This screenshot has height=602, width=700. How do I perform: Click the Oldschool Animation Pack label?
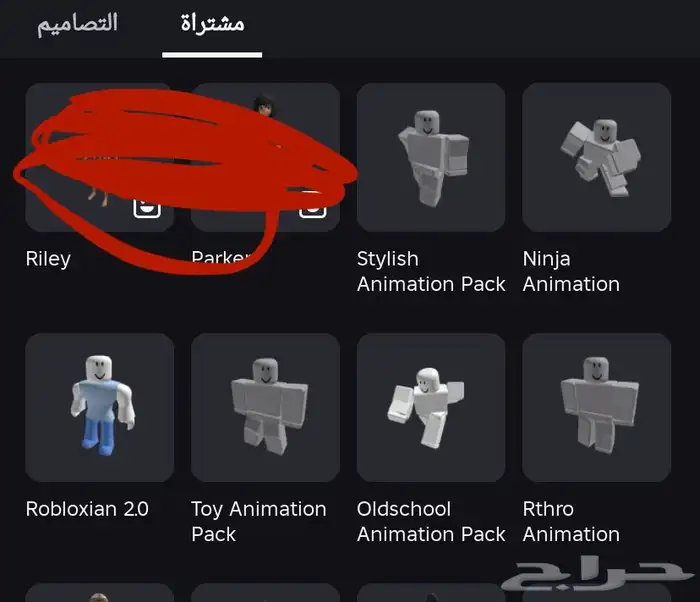coord(431,521)
